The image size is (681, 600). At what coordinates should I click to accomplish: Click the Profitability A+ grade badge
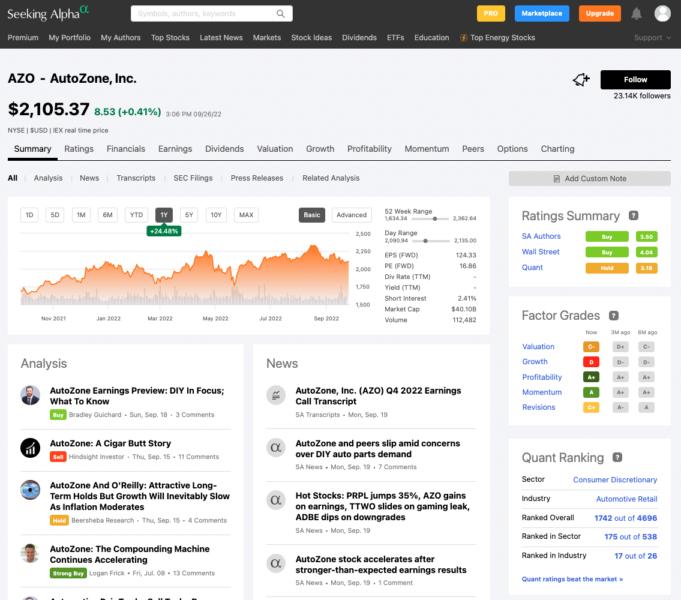(x=591, y=377)
